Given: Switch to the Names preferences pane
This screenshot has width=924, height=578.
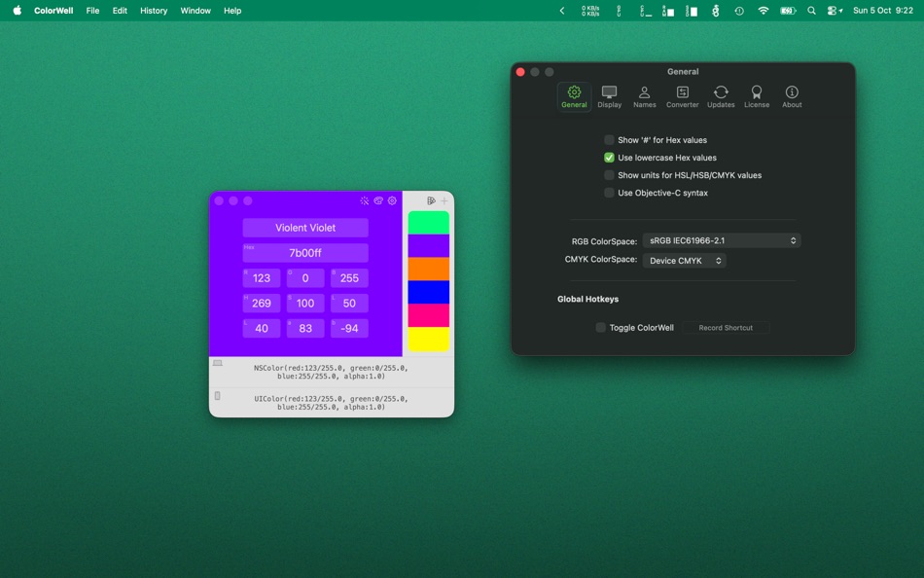Looking at the screenshot, I should coord(645,94).
